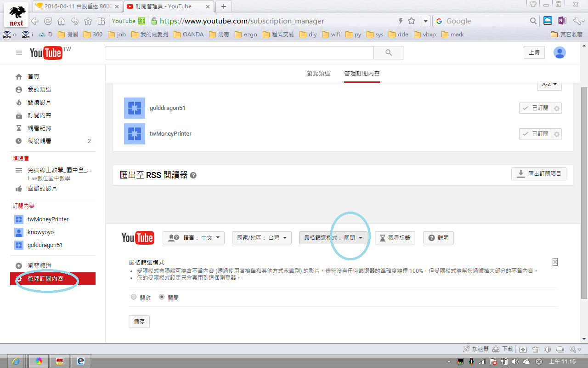Switch to the 管理訂閱內容 tab
This screenshot has width=588, height=368.
pyautogui.click(x=362, y=74)
